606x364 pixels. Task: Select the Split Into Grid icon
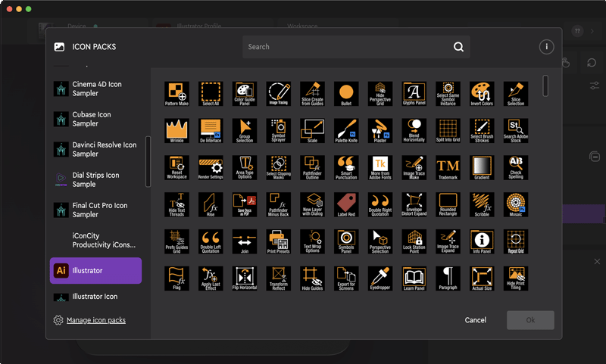tap(448, 131)
